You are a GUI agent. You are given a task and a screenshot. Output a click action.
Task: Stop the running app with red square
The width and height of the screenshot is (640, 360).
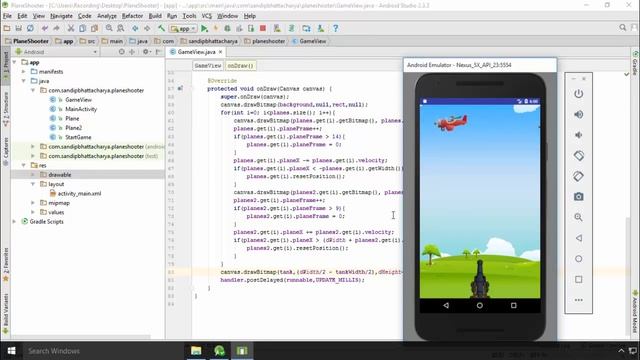click(x=263, y=28)
